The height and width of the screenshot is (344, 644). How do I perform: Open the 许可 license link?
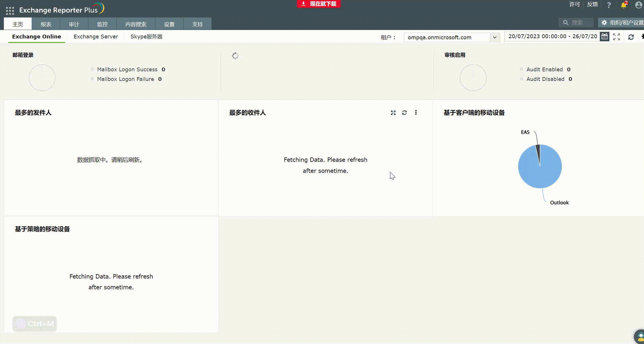point(574,4)
